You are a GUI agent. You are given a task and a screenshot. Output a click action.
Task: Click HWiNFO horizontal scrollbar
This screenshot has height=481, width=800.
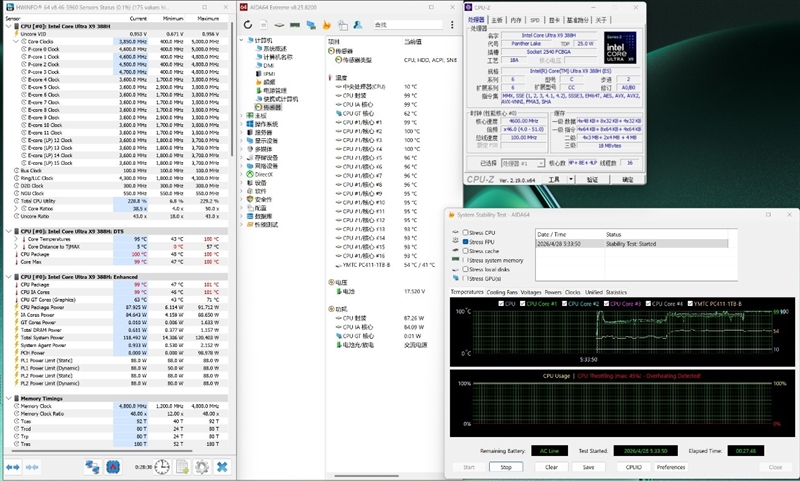point(102,451)
